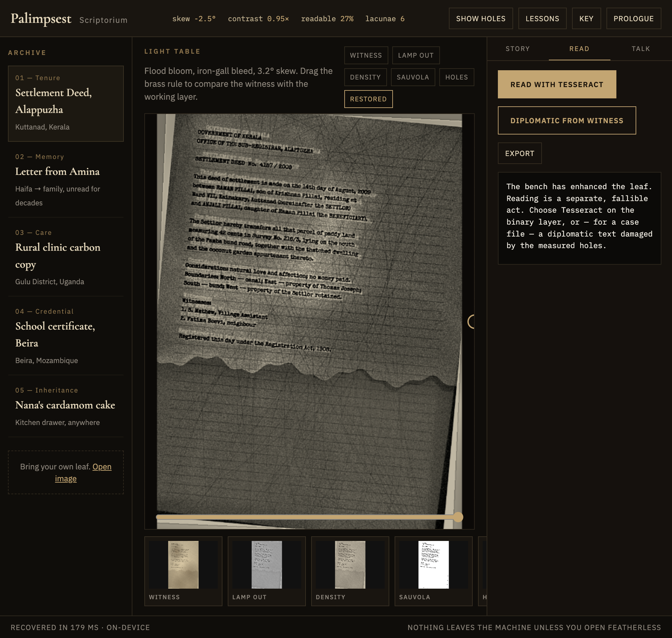
Task: Select the RESTORED layer button
Action: point(368,99)
